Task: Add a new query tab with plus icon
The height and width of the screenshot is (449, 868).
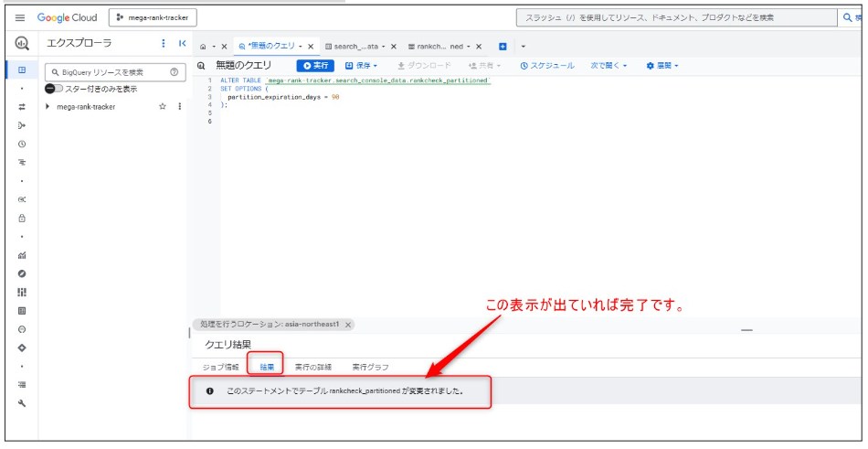Action: pos(503,47)
